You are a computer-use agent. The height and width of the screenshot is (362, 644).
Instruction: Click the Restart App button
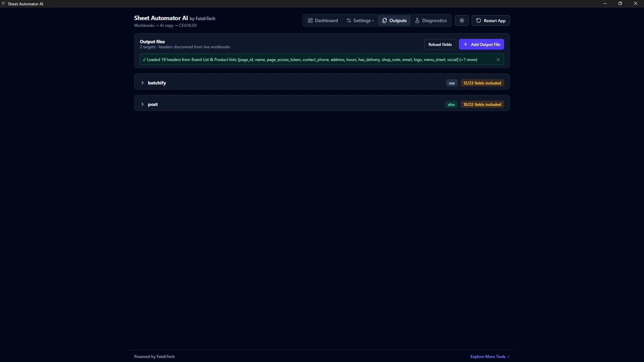[x=491, y=20]
